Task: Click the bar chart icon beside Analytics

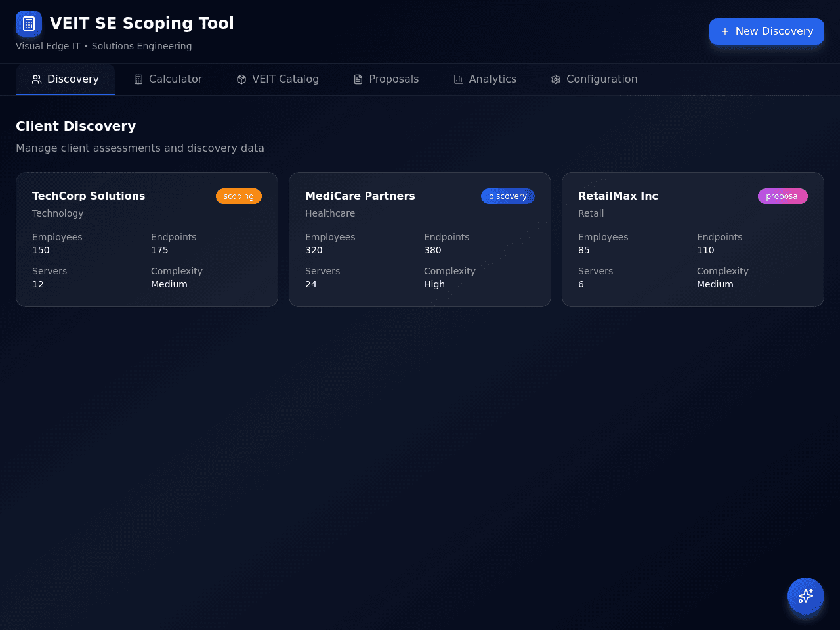Action: point(459,79)
